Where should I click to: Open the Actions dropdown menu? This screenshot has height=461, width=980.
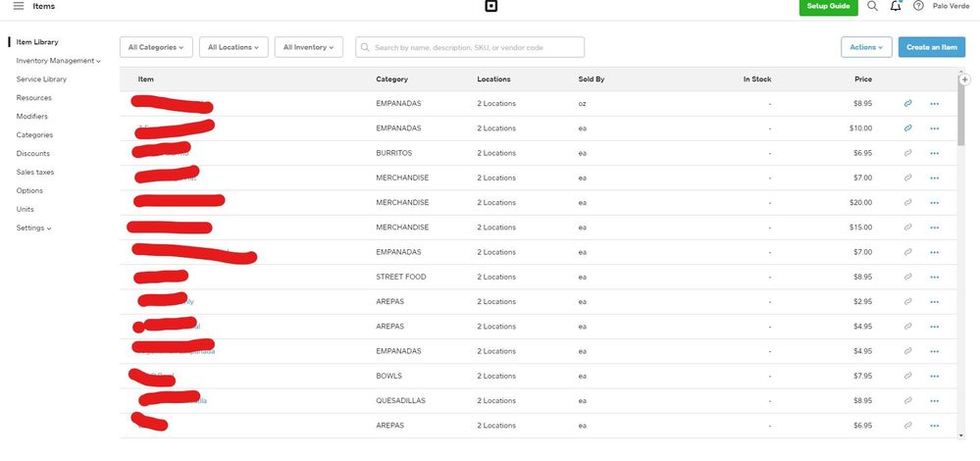point(866,47)
